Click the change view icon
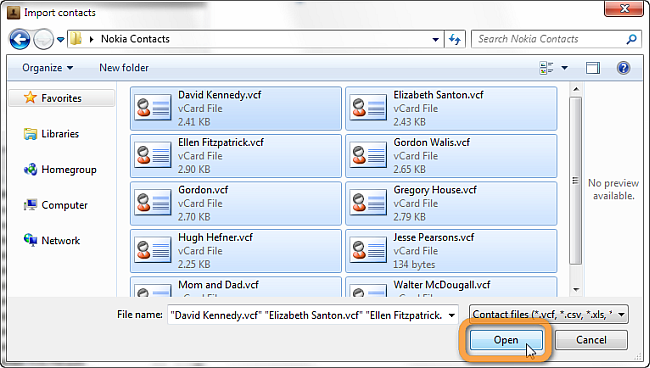The width and height of the screenshot is (650, 368). (x=546, y=68)
